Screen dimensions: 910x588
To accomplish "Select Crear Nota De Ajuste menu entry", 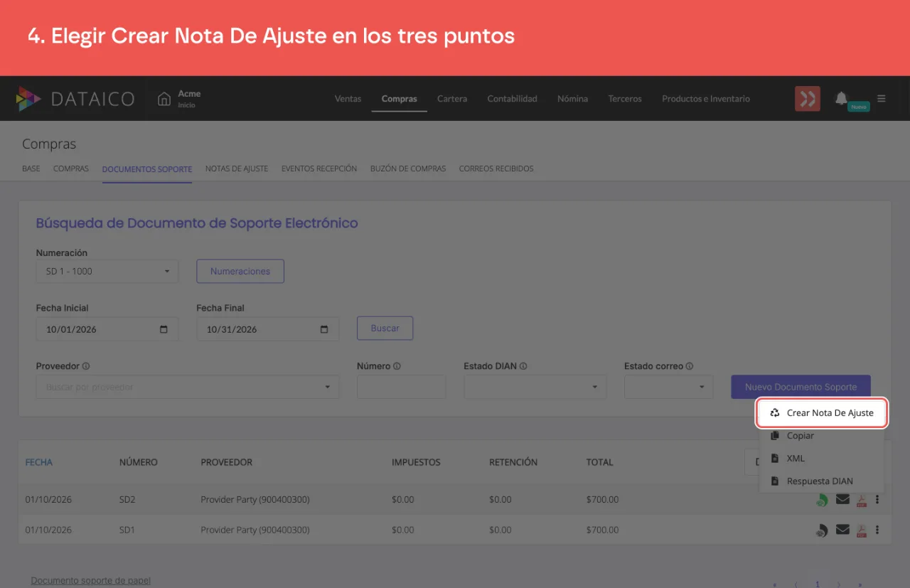I will [x=822, y=412].
